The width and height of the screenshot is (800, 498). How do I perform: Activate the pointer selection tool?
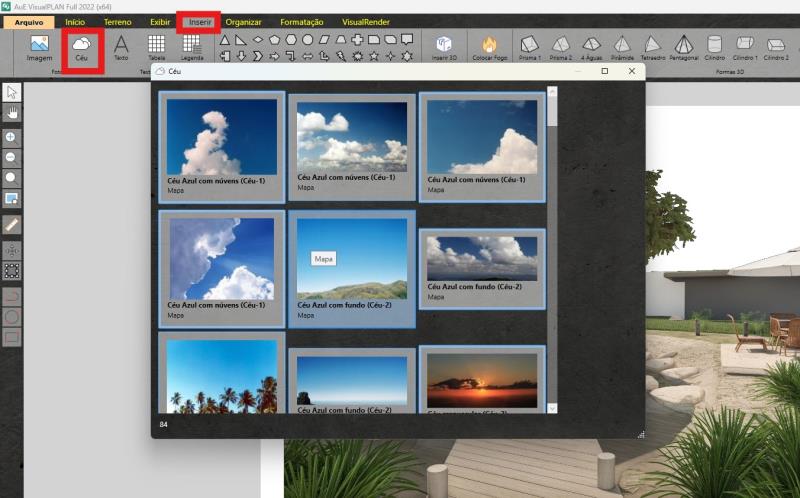12,92
